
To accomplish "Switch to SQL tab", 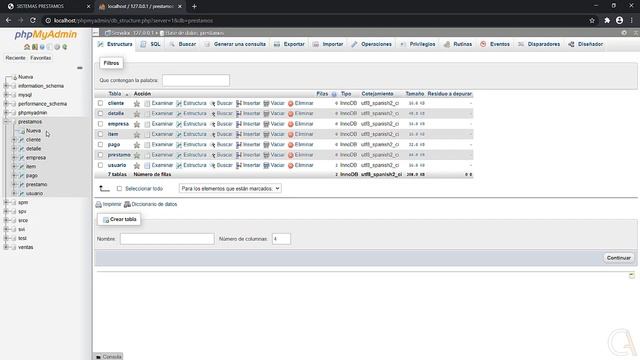I will 151,44.
